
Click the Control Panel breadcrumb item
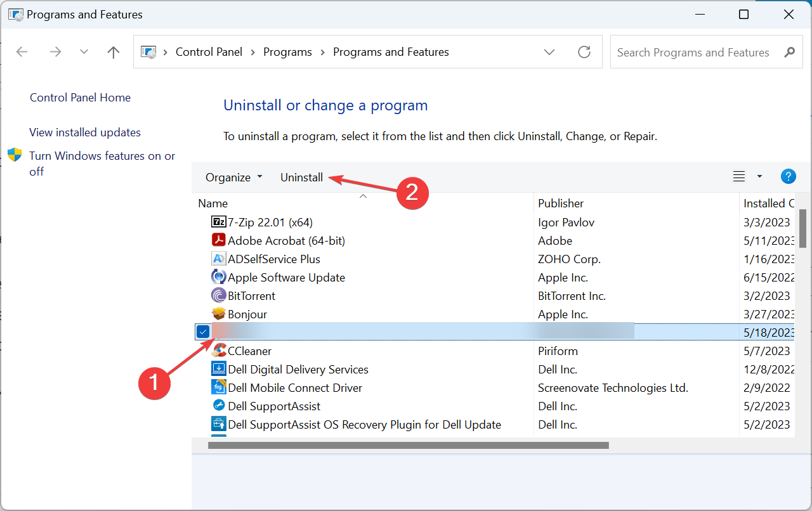(x=209, y=52)
